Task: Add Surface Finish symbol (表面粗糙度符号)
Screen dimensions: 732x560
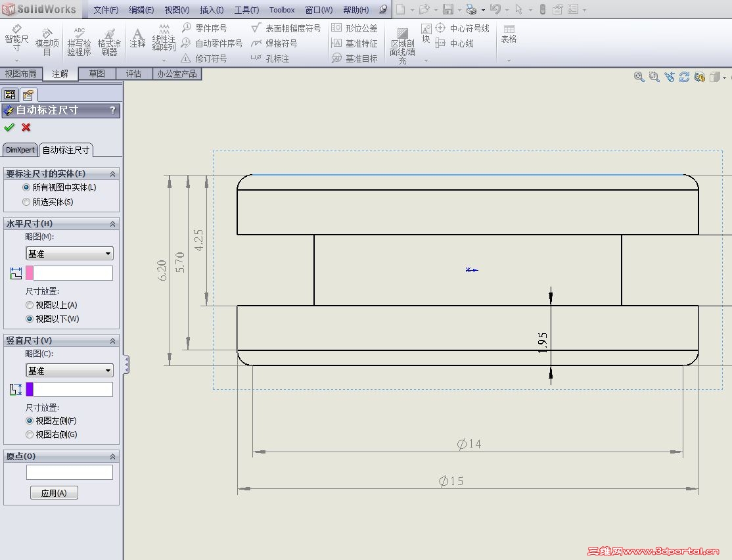Action: [286, 28]
